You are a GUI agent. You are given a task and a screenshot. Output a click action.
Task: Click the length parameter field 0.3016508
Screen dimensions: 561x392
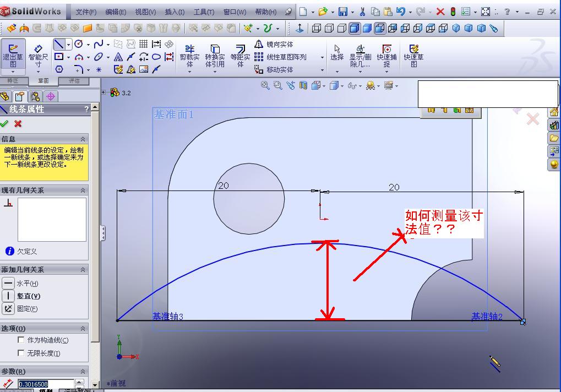point(46,384)
